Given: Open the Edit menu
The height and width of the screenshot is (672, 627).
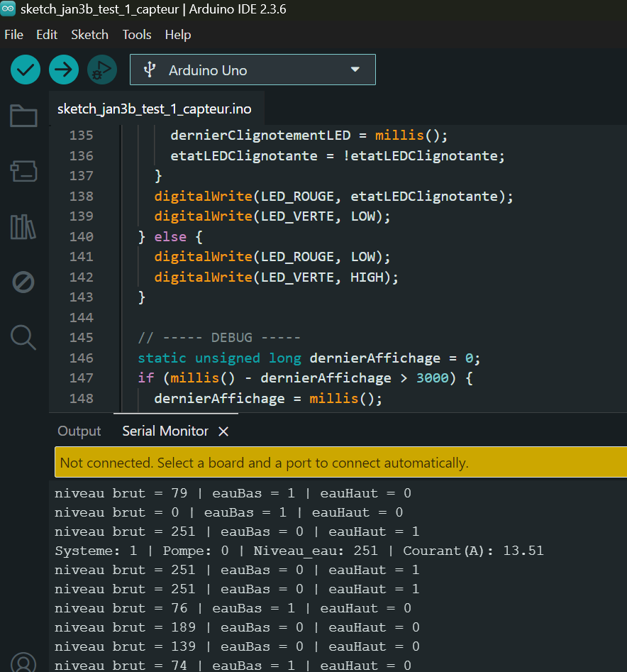Looking at the screenshot, I should [47, 35].
